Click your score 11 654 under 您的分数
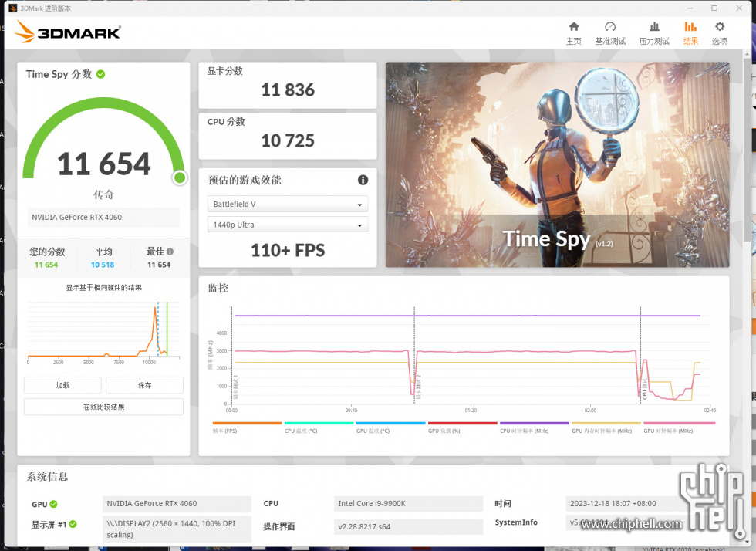The height and width of the screenshot is (551, 756). (x=46, y=265)
